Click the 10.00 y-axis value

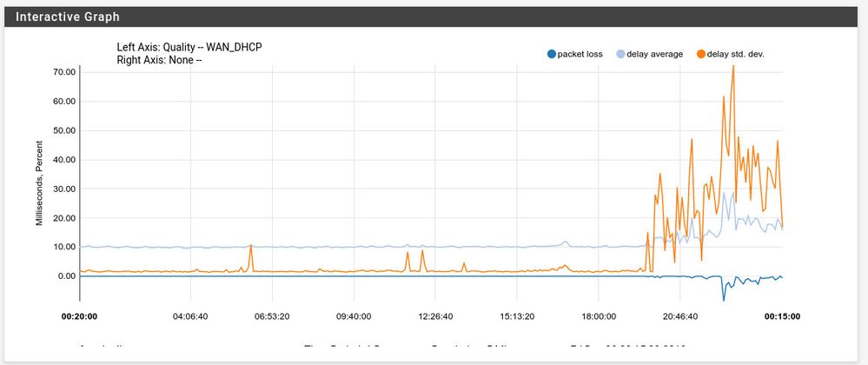63,247
